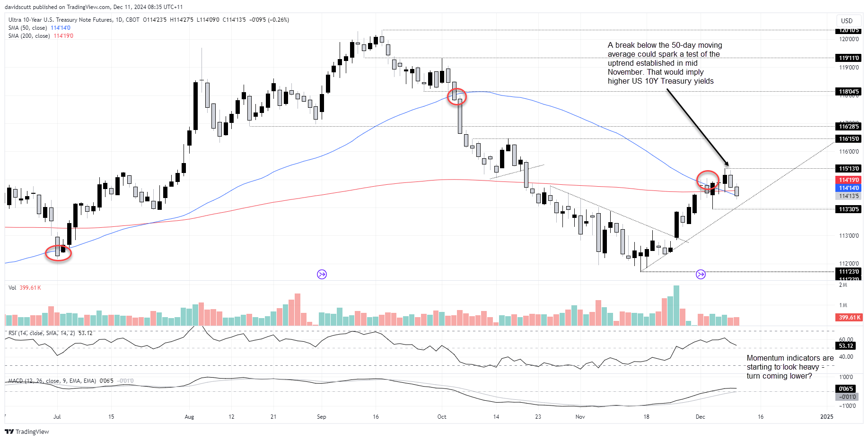Click the Vol indicator legend label
Image resolution: width=868 pixels, height=440 pixels.
coord(12,287)
